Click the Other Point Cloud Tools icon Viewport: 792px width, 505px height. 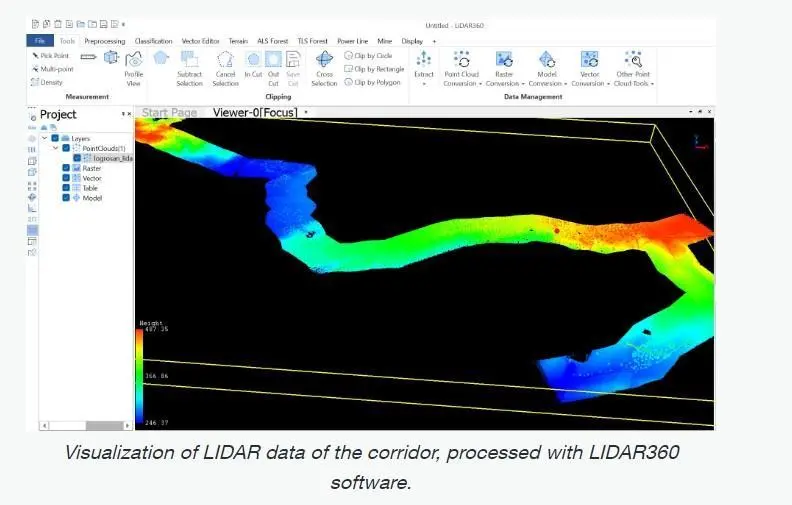coord(633,60)
